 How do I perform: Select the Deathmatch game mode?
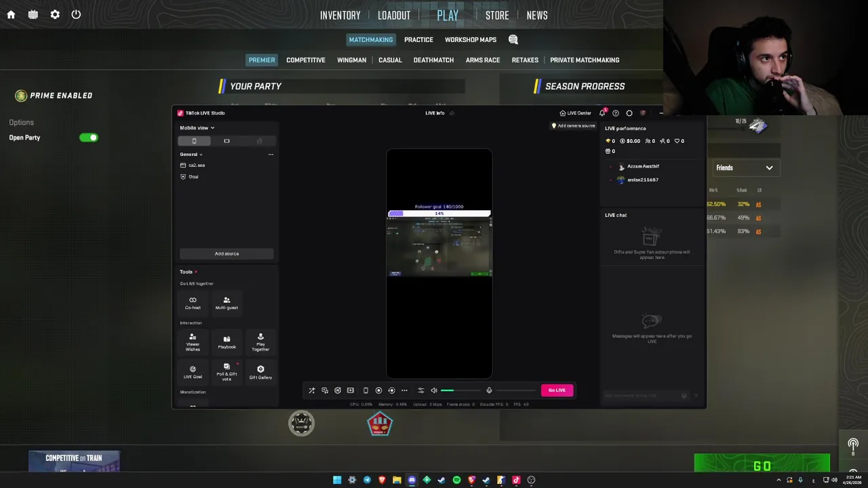tap(433, 60)
